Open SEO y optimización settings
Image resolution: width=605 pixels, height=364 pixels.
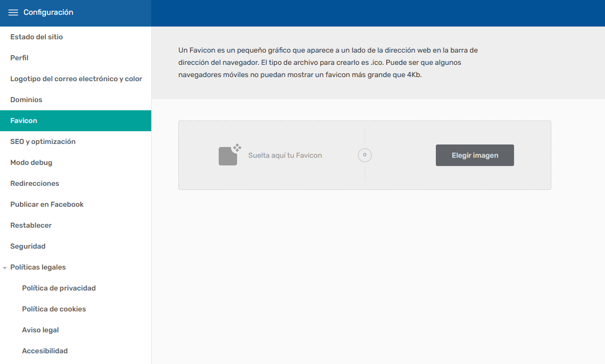point(76,141)
